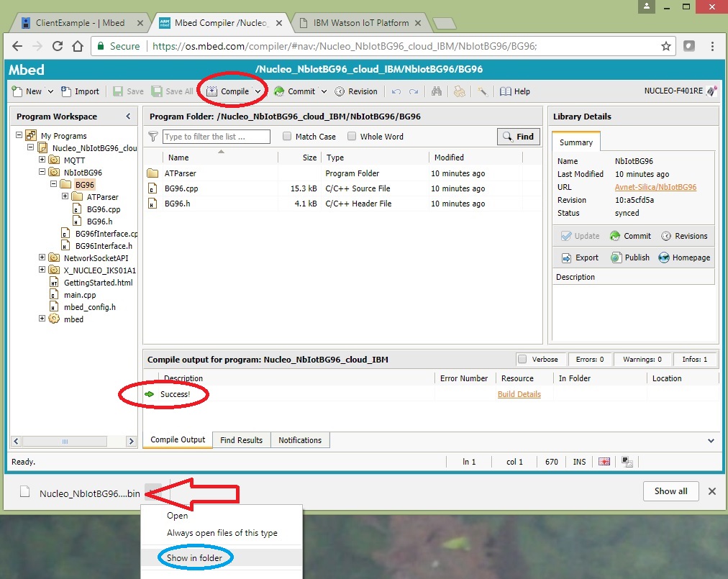Screen dimensions: 728x579
Task: Click the filter-the-list input field
Action: pyautogui.click(x=216, y=136)
